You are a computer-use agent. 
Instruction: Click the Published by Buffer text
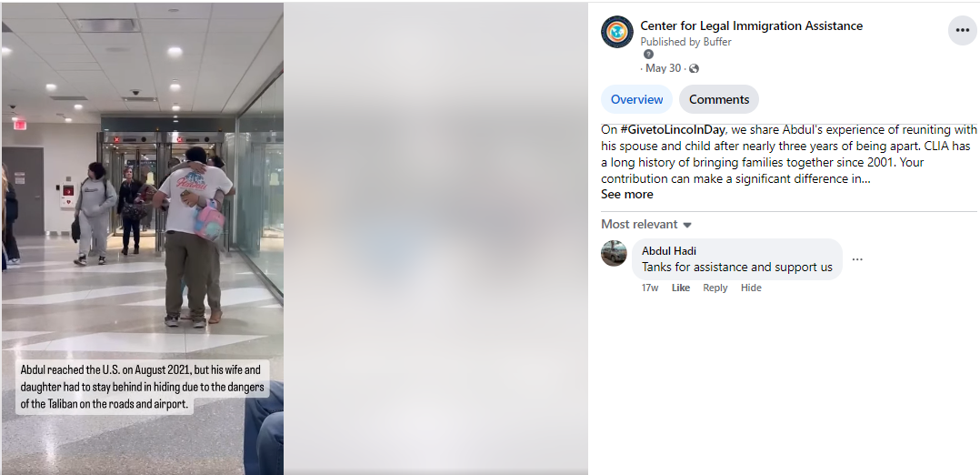coord(685,42)
